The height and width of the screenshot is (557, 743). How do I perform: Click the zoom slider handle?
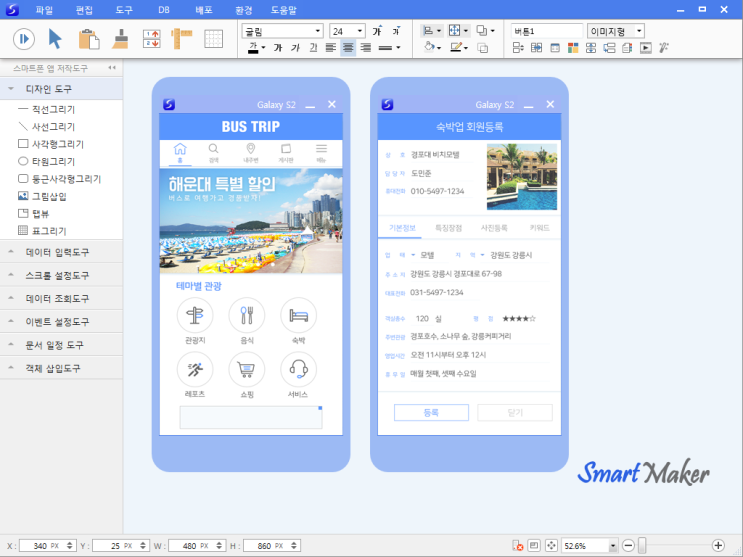(642, 546)
